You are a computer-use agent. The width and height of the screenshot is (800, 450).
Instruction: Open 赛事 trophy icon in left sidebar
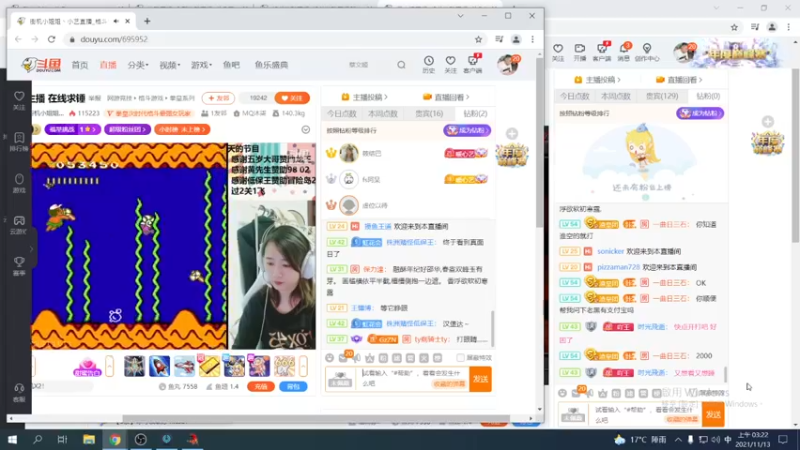point(19,266)
